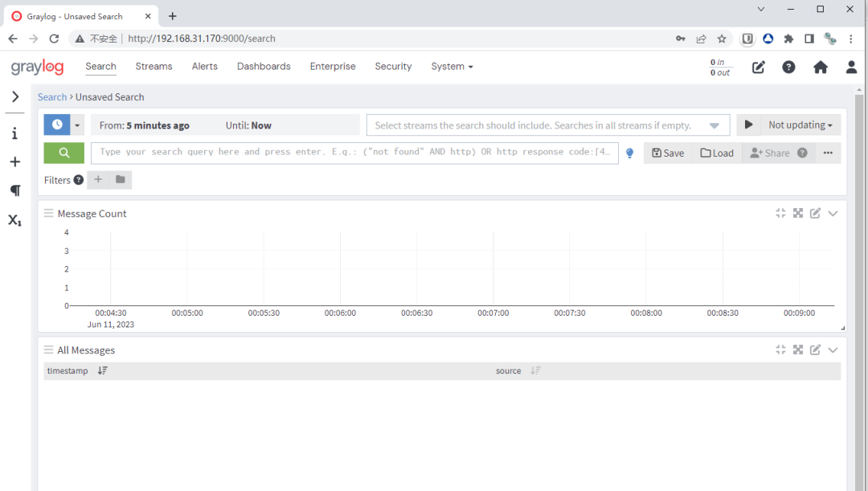
Task: Open the sidebar description info icon
Action: tap(15, 133)
